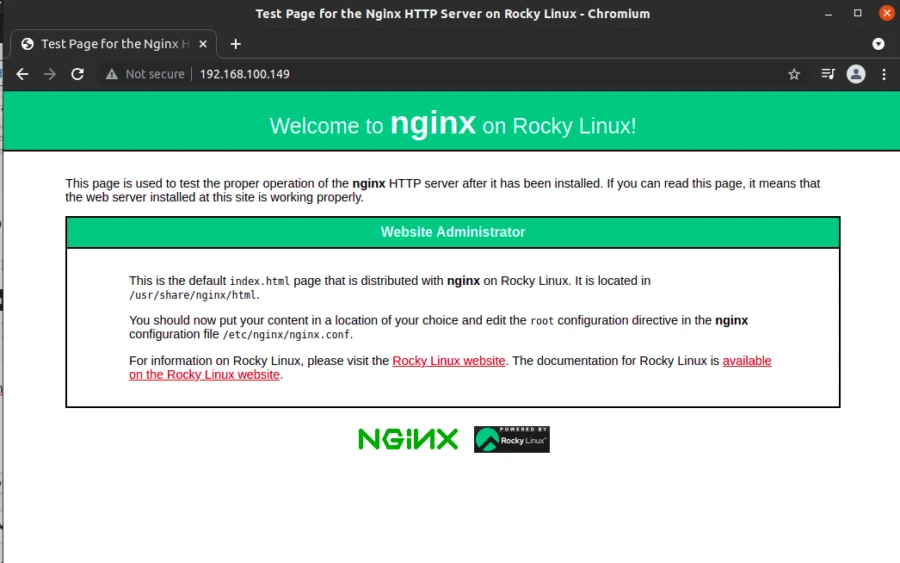Bookmark this page with the star

[794, 74]
